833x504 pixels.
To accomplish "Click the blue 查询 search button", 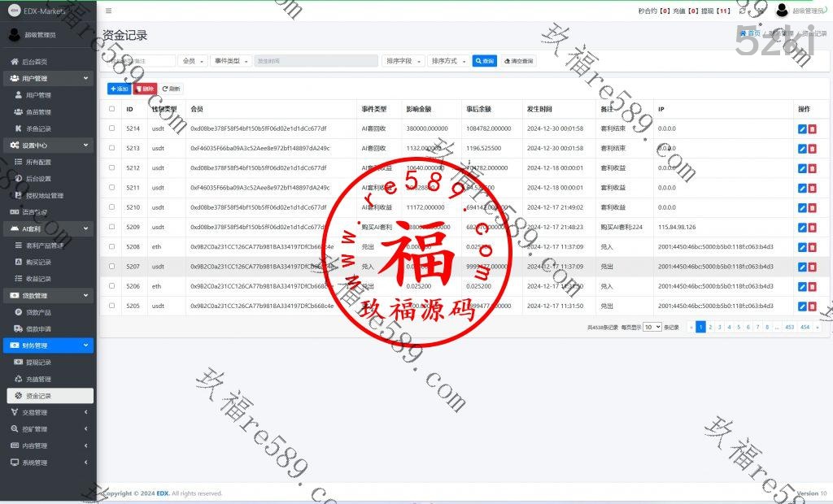I will 485,61.
